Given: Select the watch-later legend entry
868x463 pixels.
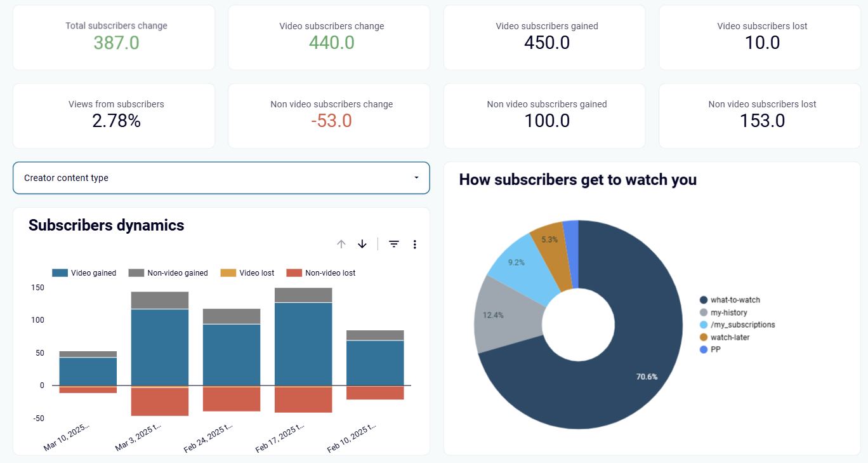Looking at the screenshot, I should coord(725,337).
